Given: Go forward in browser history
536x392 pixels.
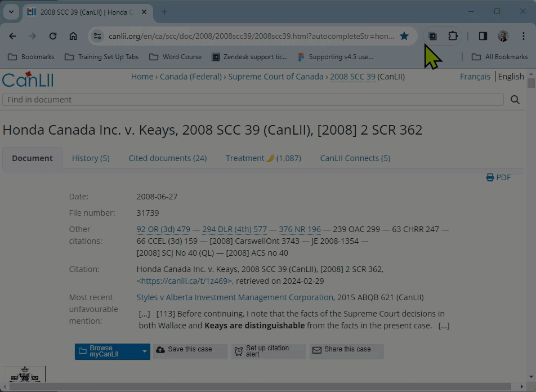Looking at the screenshot, I should (x=33, y=36).
